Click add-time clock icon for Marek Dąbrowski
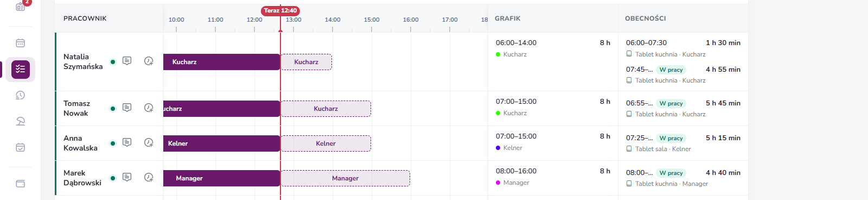The image size is (868, 200). pos(149,177)
